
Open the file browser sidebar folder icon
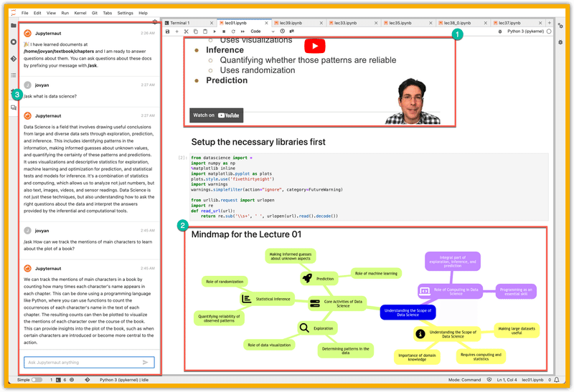click(x=14, y=25)
